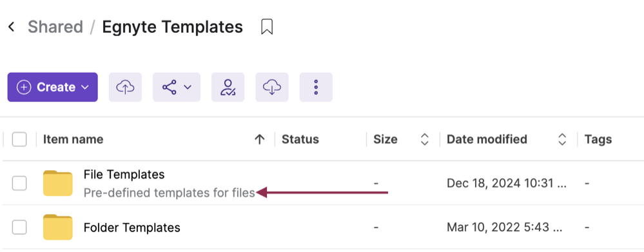Screen dimensions: 644x252
Task: Open the File Templates folder icon
Action: pyautogui.click(x=58, y=183)
